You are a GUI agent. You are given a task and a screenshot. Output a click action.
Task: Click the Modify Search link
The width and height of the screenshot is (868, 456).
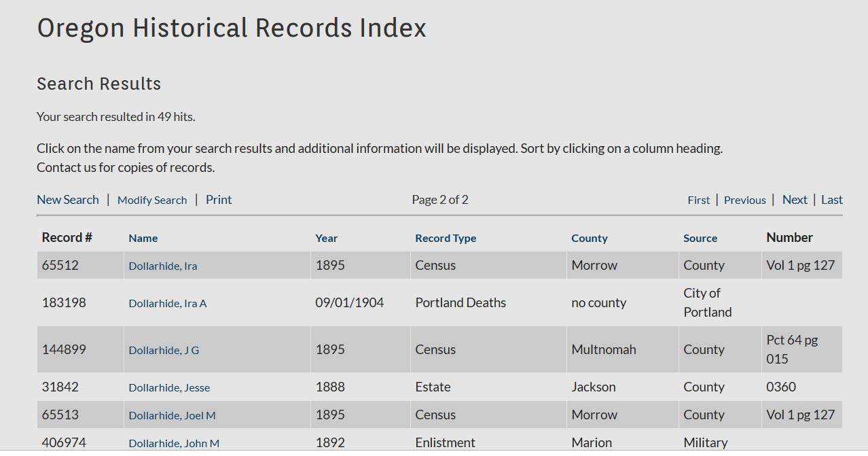152,200
